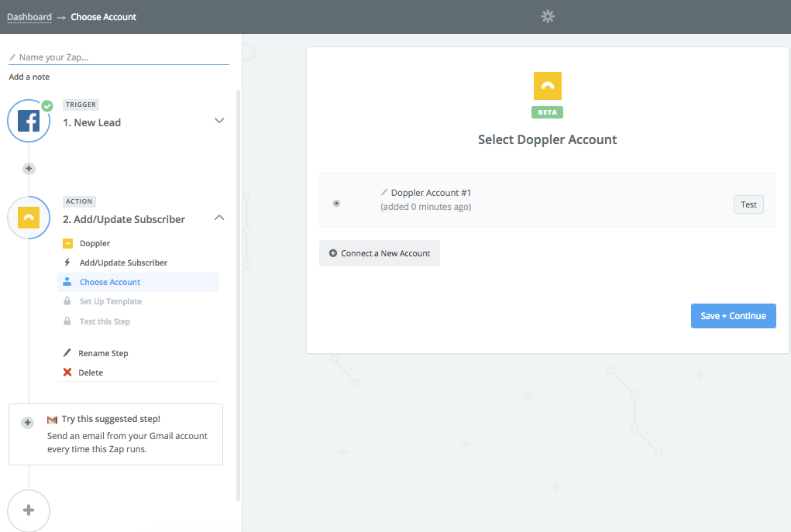This screenshot has height=532, width=791.
Task: Click Delete step option
Action: (x=91, y=372)
